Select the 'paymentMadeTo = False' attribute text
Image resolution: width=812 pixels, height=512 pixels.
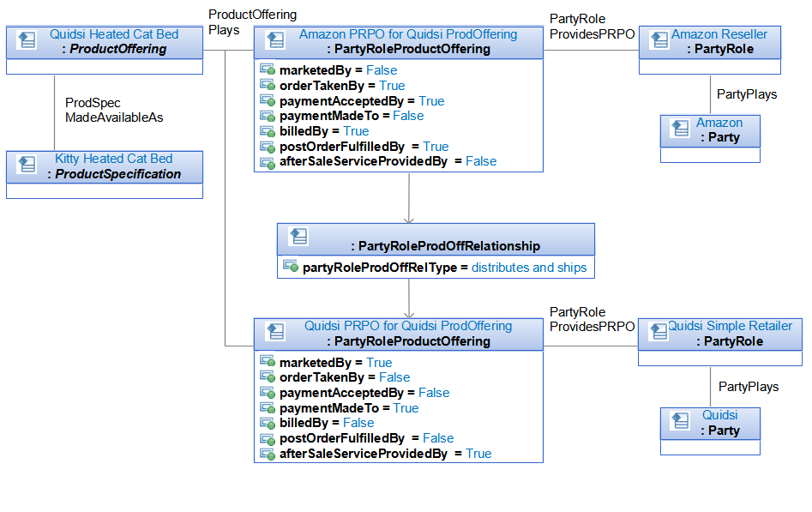pos(352,116)
